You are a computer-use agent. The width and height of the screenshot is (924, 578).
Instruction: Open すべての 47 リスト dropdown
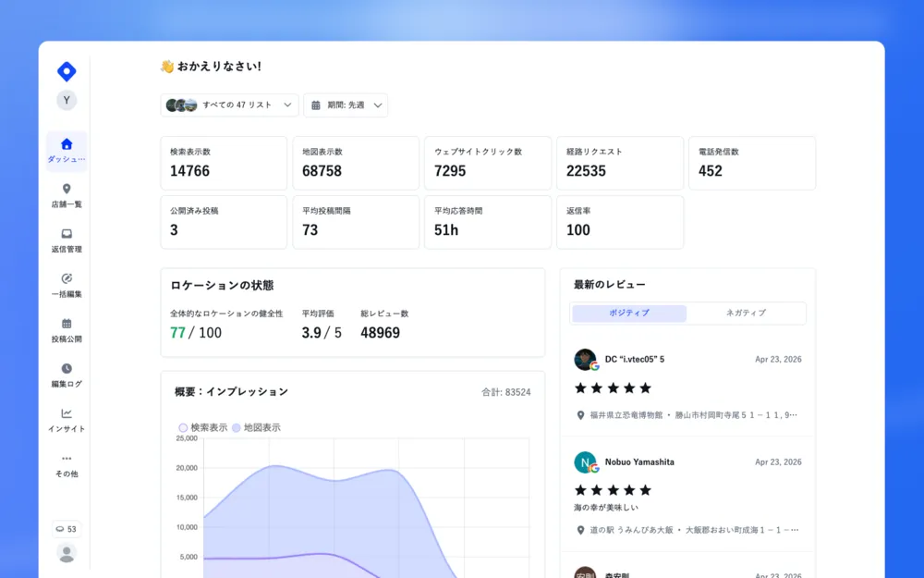pyautogui.click(x=229, y=105)
